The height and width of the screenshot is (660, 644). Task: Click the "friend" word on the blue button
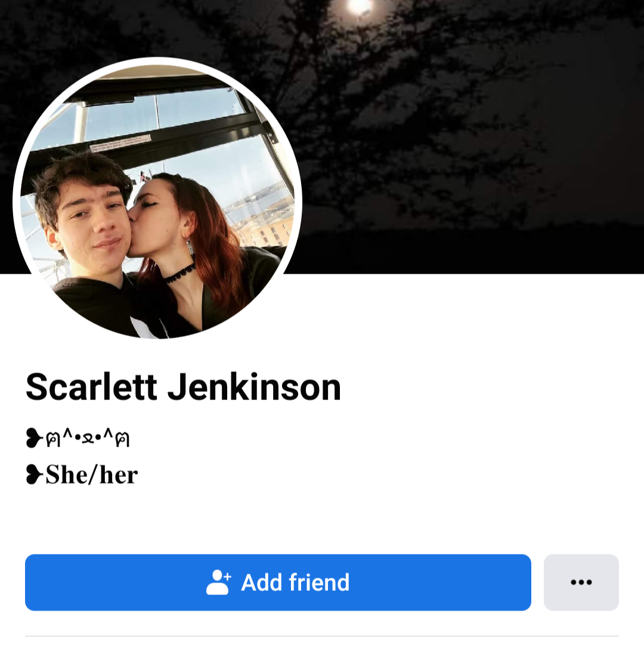(x=318, y=582)
